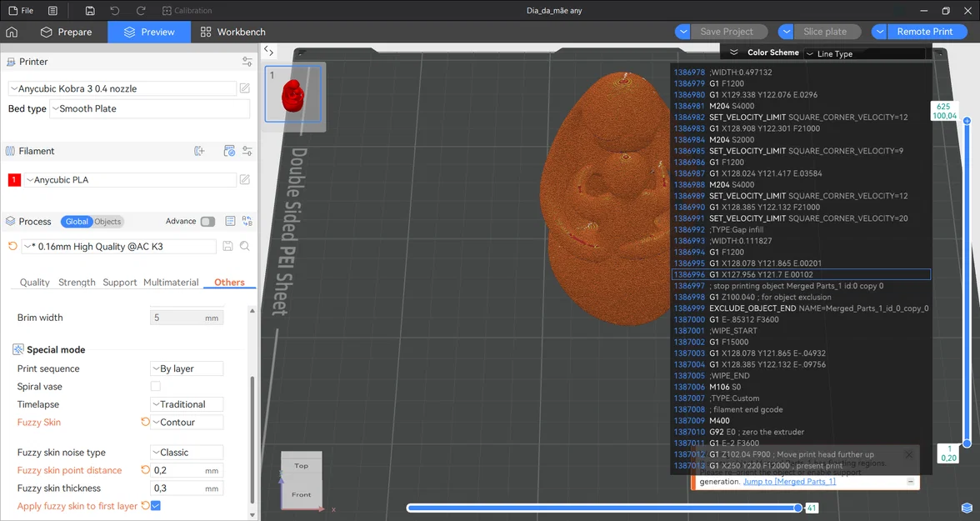Viewport: 980px width, 521px height.
Task: Open the Strength settings tab
Action: 77,283
